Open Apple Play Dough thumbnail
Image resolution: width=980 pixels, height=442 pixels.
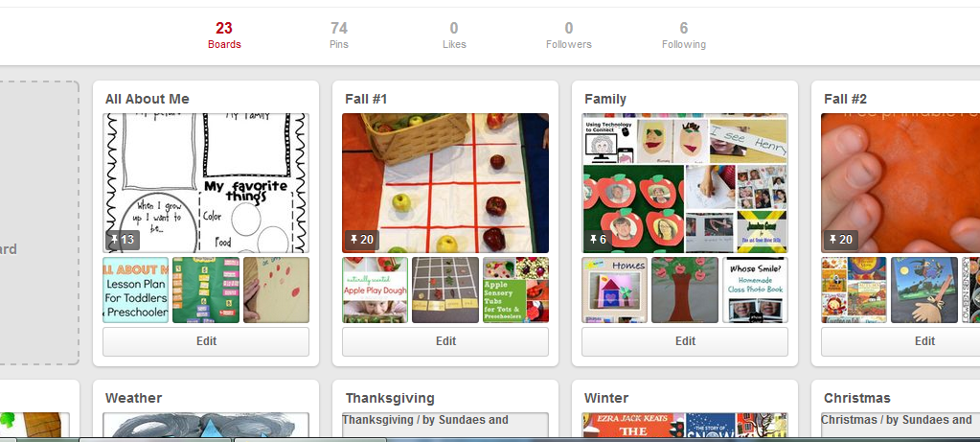click(375, 291)
